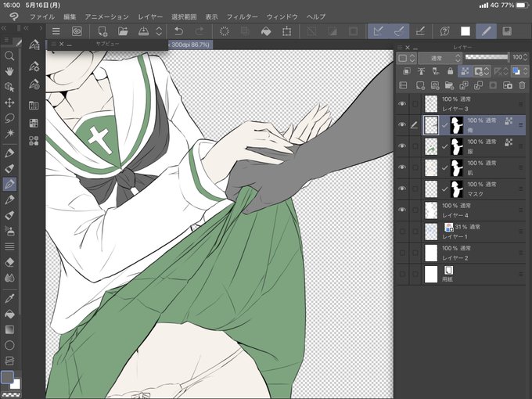The image size is (532, 399).
Task: Delete the selected layer with trash icon
Action: coord(522,85)
